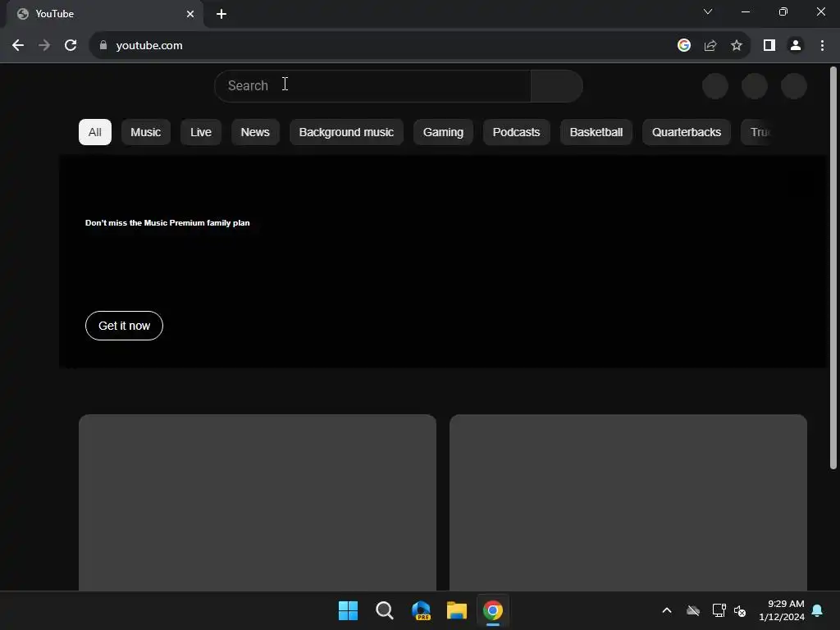Click first placeholder circle beside search bar
This screenshot has width=840, height=630.
715,85
